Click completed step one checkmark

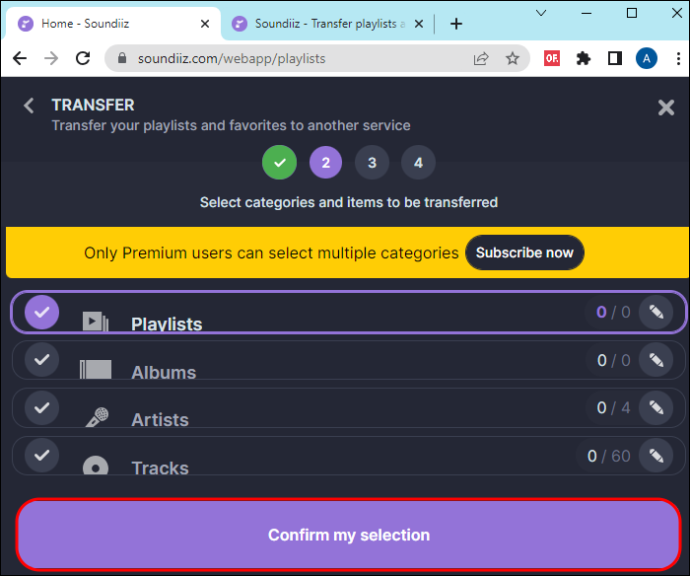[279, 162]
